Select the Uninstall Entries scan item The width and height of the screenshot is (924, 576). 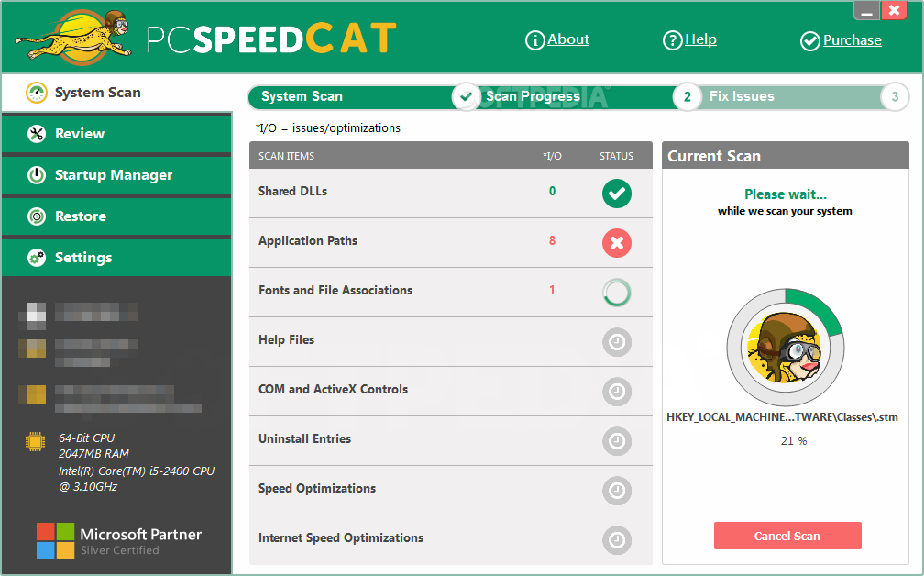point(451,441)
